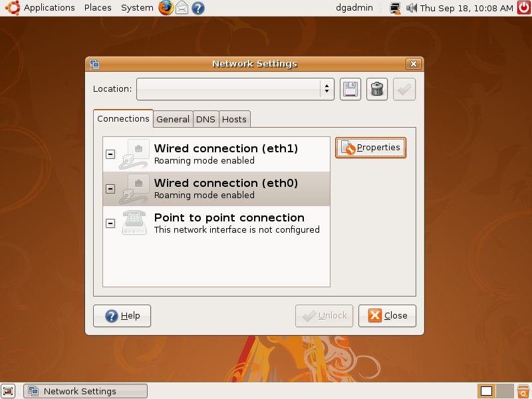Screen dimensions: 532x399
Task: Select the 'Wired connection (eth0)' row text
Action: [x=225, y=184]
